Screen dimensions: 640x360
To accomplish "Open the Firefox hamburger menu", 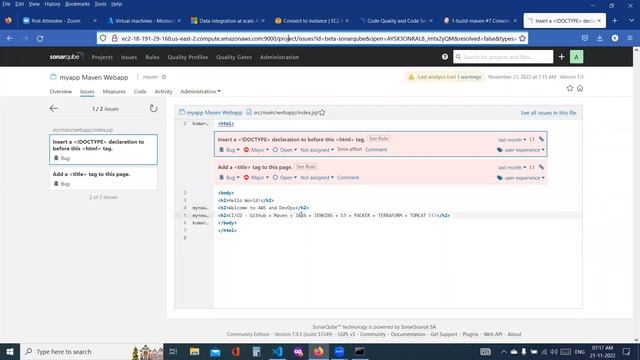I will (630, 38).
